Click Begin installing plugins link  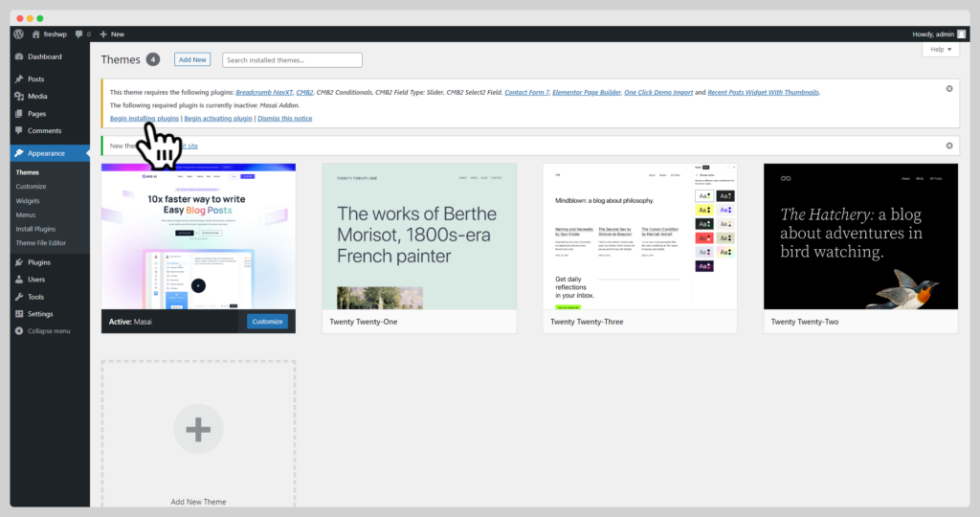click(145, 118)
